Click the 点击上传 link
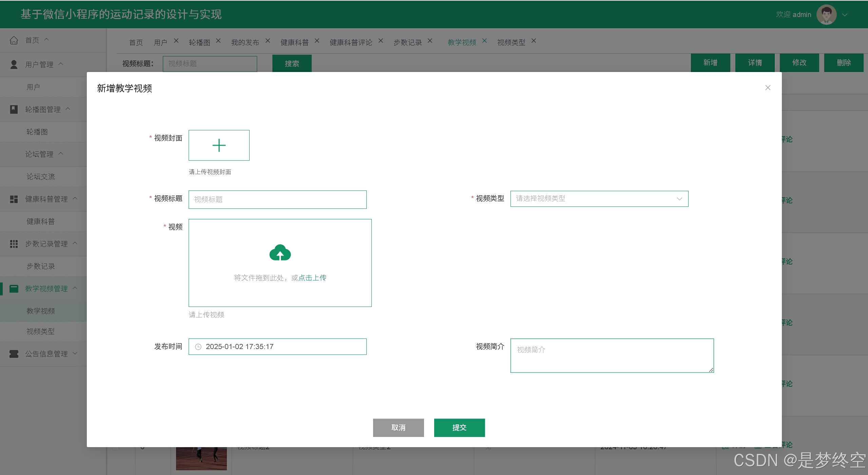The height and width of the screenshot is (475, 868). click(x=312, y=278)
